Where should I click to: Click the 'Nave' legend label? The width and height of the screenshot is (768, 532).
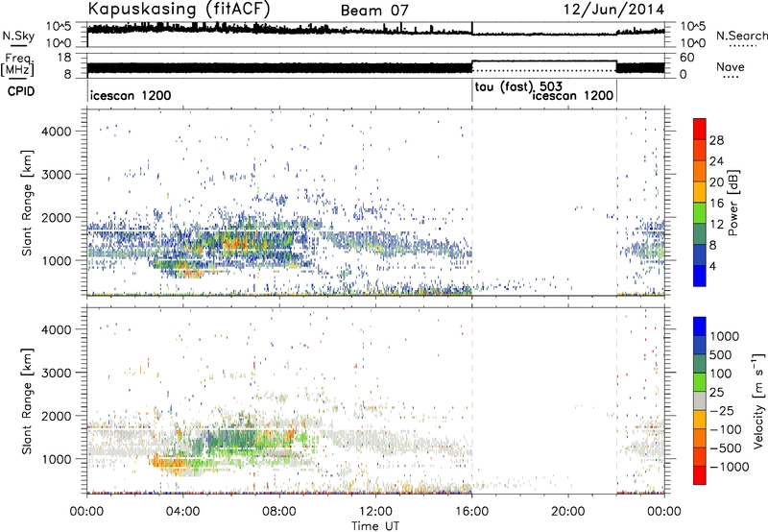[731, 66]
